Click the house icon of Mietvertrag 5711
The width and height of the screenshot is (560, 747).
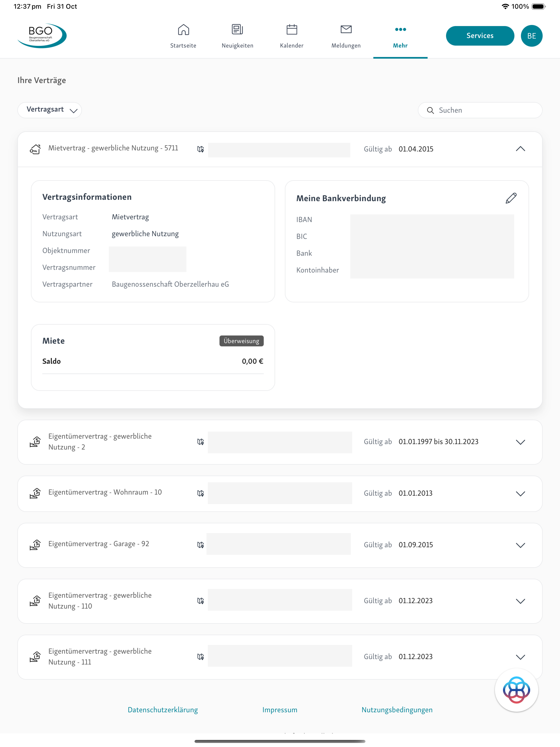pos(35,149)
